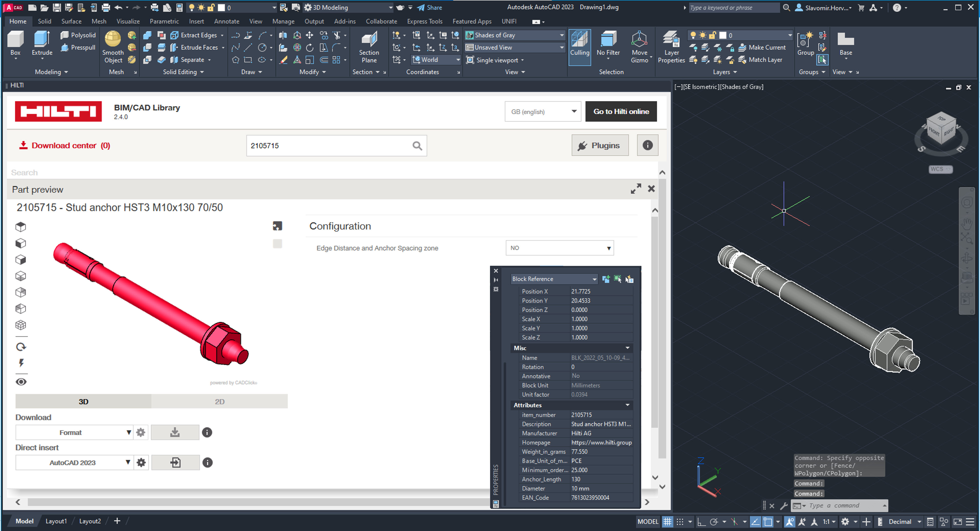Click the gray background color square in preview
The height and width of the screenshot is (531, 980).
[277, 244]
